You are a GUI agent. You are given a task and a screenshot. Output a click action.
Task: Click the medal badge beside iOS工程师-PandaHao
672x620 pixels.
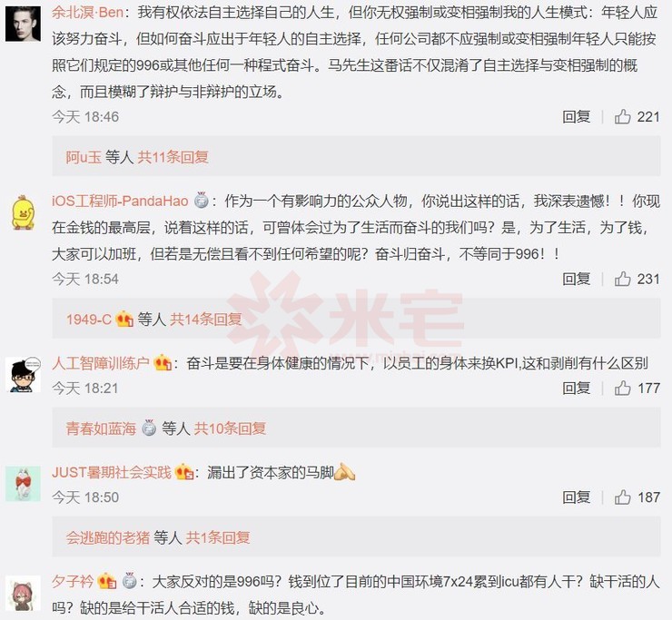[x=201, y=200]
